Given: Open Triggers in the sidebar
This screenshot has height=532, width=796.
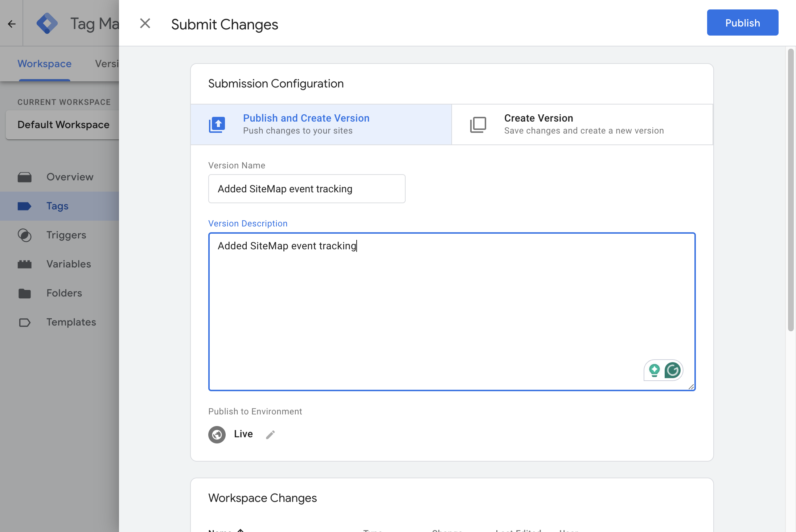Looking at the screenshot, I should tap(60, 235).
